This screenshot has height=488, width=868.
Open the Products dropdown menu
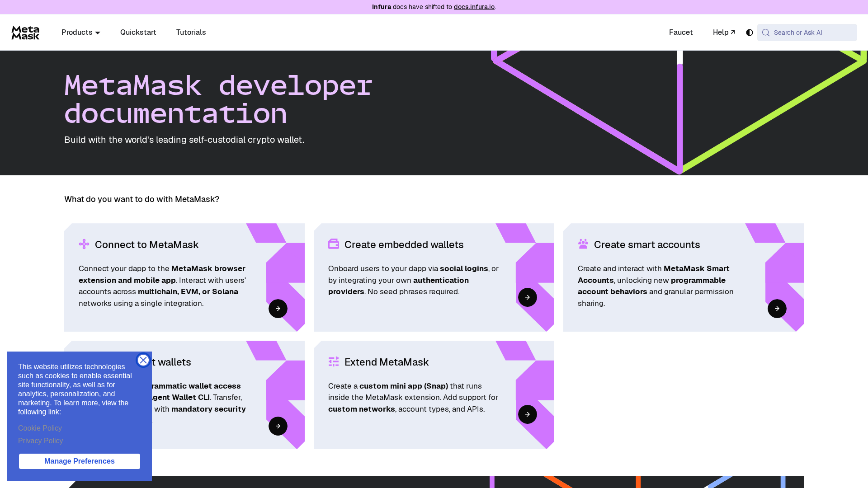point(81,33)
